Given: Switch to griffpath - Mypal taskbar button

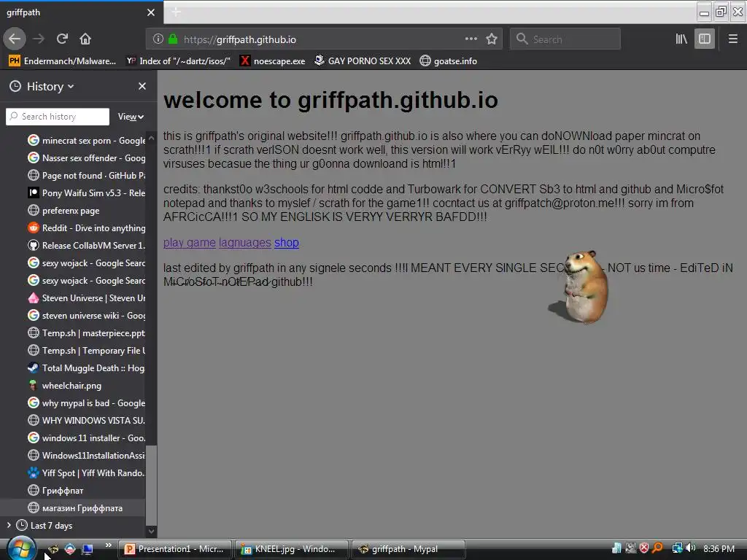Looking at the screenshot, I should tap(409, 549).
